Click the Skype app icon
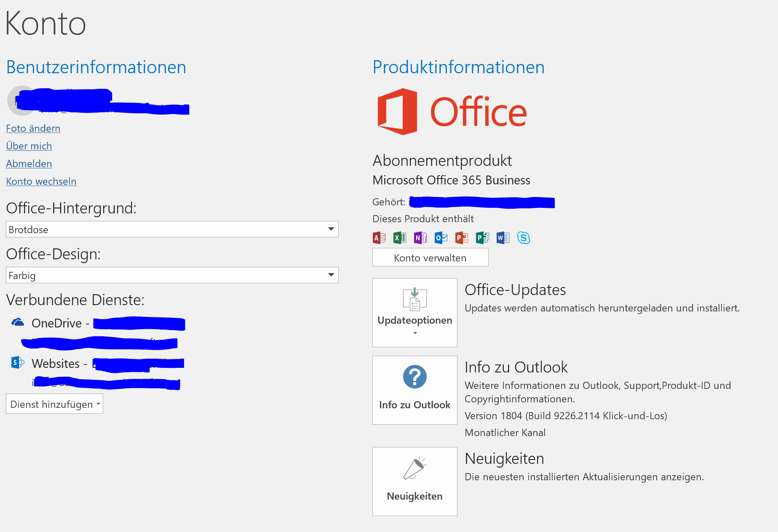778x532 pixels. (524, 238)
